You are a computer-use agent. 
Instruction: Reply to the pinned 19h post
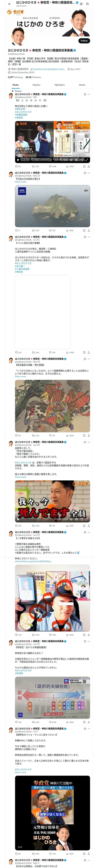coord(16,166)
